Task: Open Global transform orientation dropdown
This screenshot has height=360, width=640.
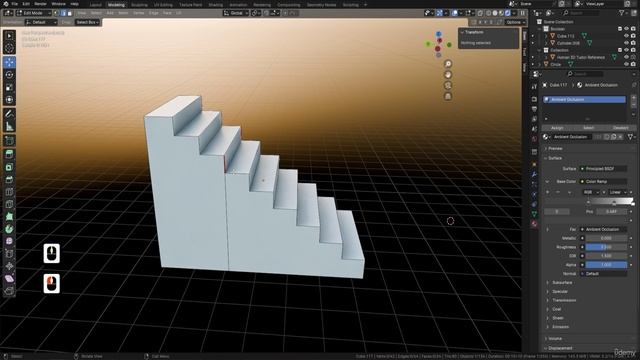Action: click(x=236, y=13)
